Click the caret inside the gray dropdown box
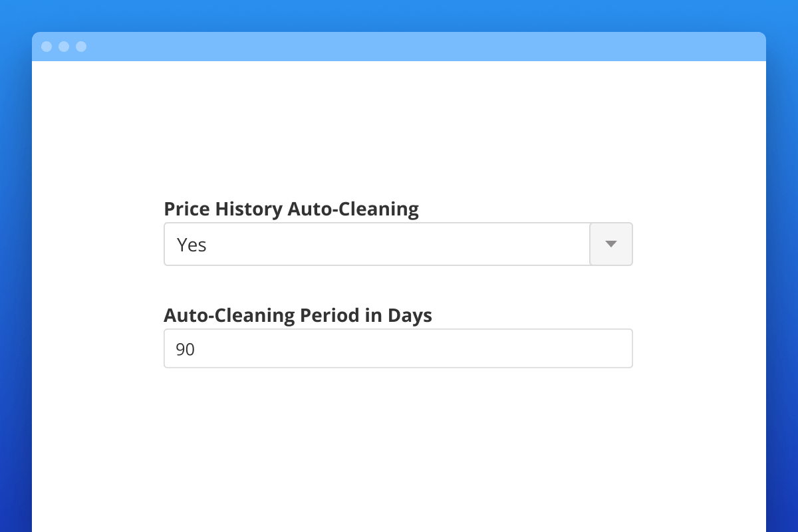Viewport: 798px width, 532px height. pyautogui.click(x=610, y=244)
